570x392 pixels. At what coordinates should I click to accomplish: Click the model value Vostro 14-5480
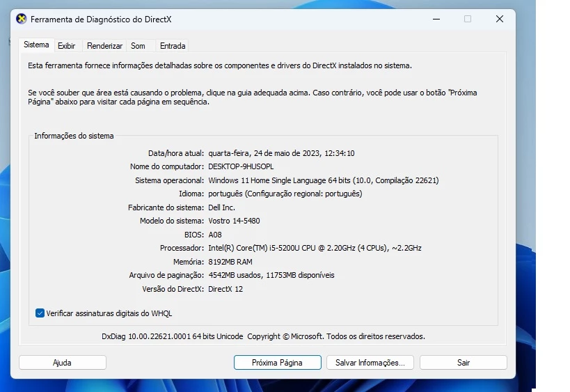point(234,221)
